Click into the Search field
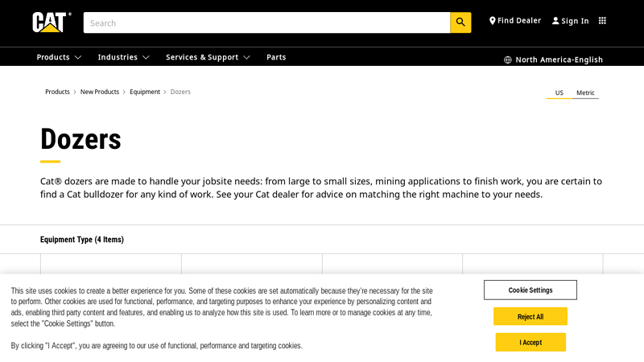 (x=266, y=23)
